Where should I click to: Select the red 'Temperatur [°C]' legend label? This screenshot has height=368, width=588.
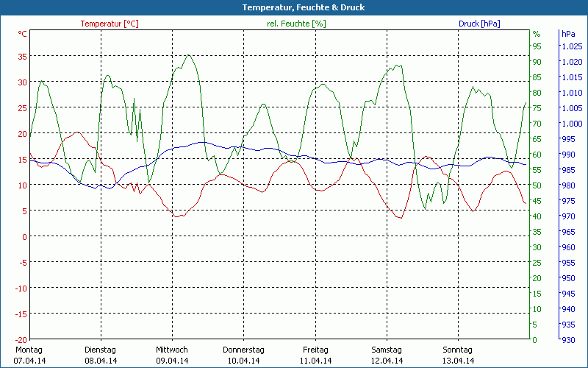coord(110,24)
